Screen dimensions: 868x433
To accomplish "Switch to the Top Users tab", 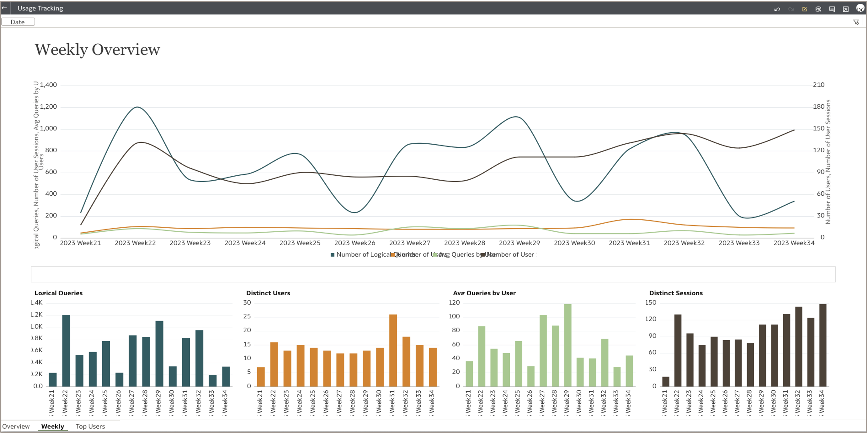I will click(90, 426).
